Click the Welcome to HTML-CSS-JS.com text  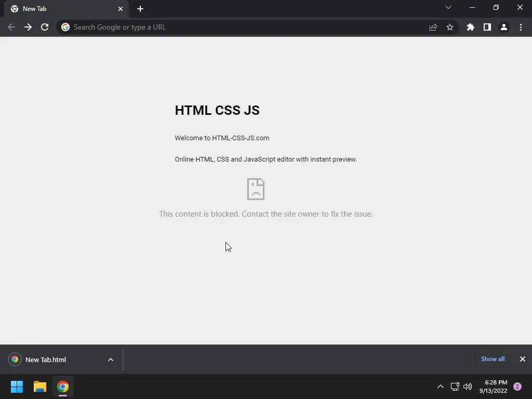(x=222, y=138)
